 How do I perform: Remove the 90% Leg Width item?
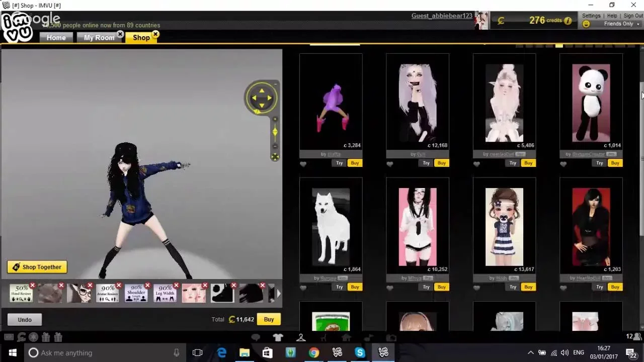pyautogui.click(x=176, y=286)
